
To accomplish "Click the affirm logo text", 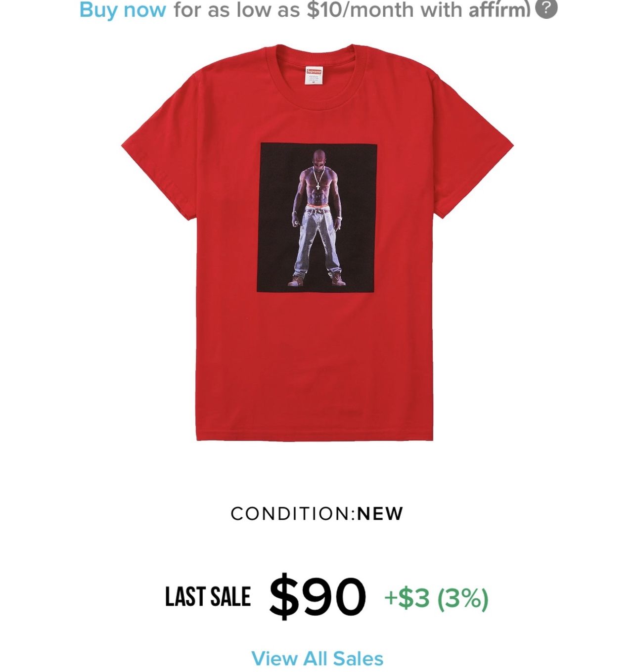I will tap(499, 9).
